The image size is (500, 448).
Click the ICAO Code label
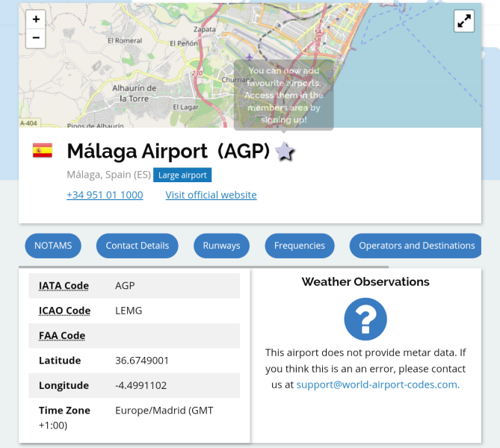64,311
